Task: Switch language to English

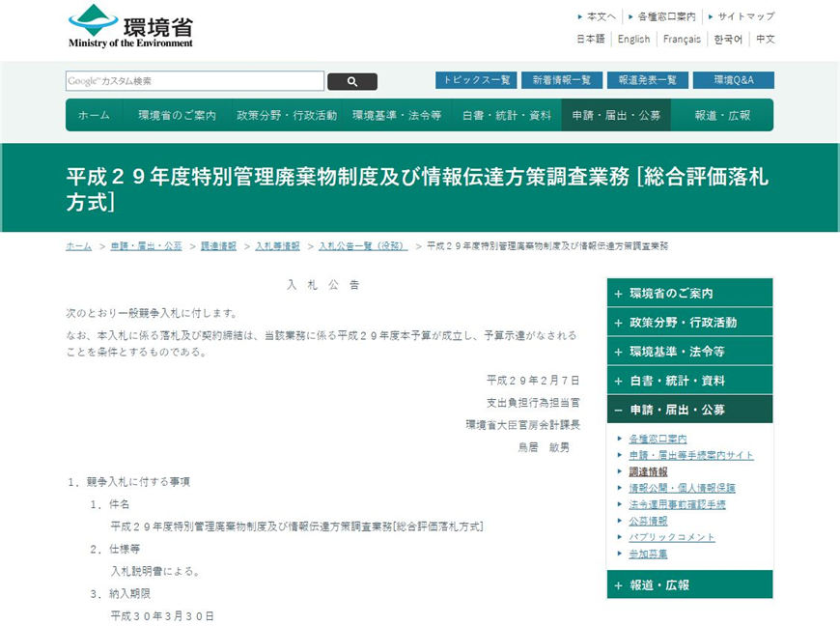Action: (x=633, y=40)
